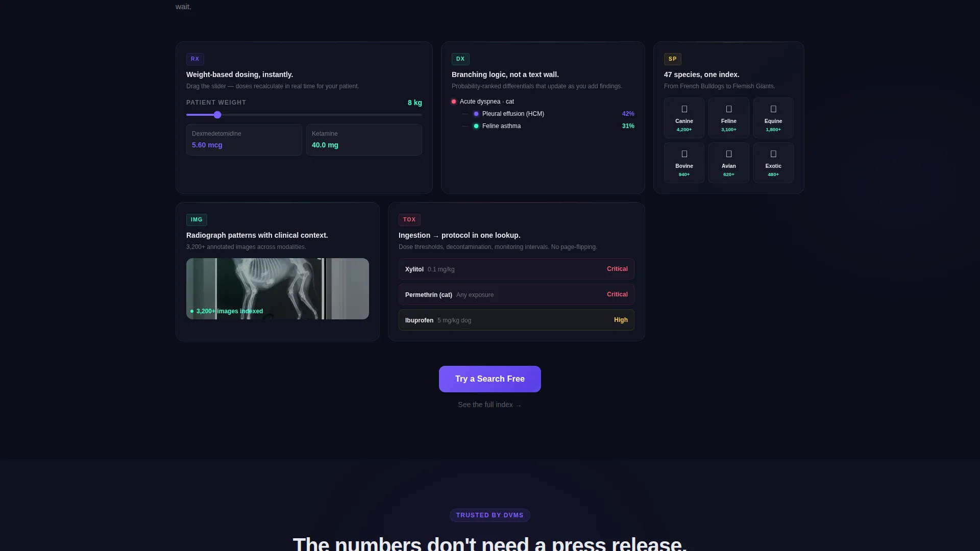
Task: Click the Try a Search Free button
Action: click(x=490, y=379)
